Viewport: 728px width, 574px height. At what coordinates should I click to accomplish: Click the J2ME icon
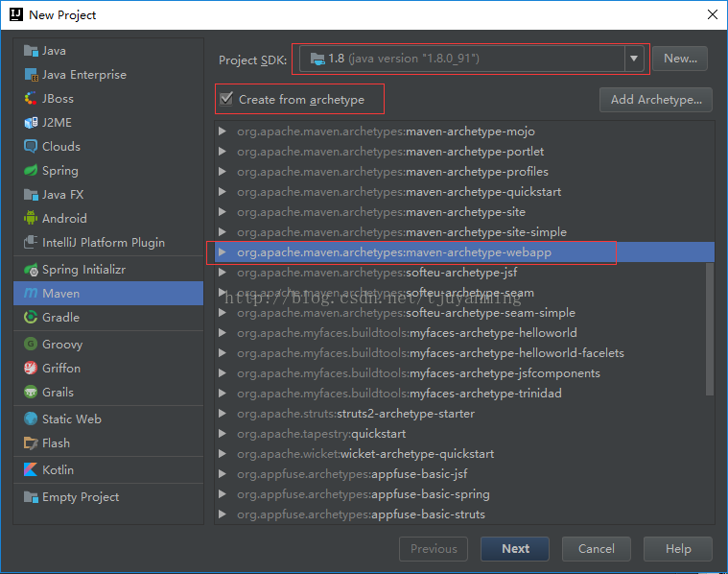tap(31, 123)
